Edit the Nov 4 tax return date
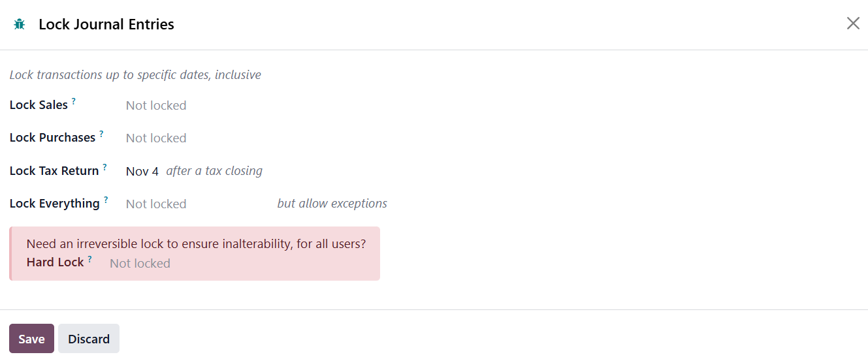The height and width of the screenshot is (359, 868). (142, 171)
